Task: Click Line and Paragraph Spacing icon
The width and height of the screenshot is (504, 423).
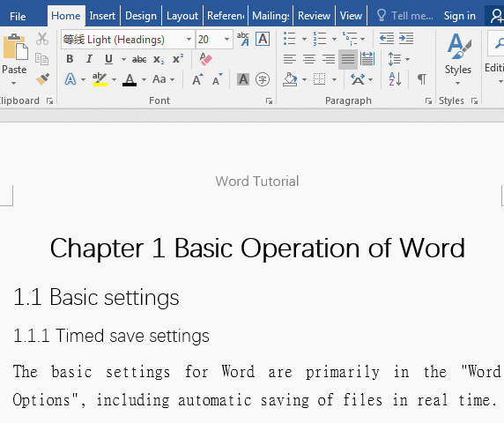Action: [x=395, y=59]
